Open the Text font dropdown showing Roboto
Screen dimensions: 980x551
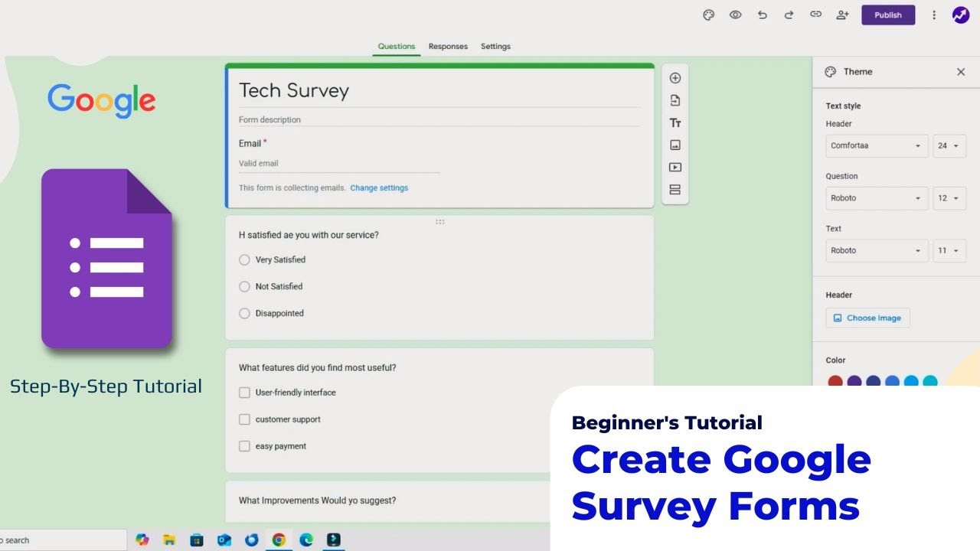[x=877, y=250]
